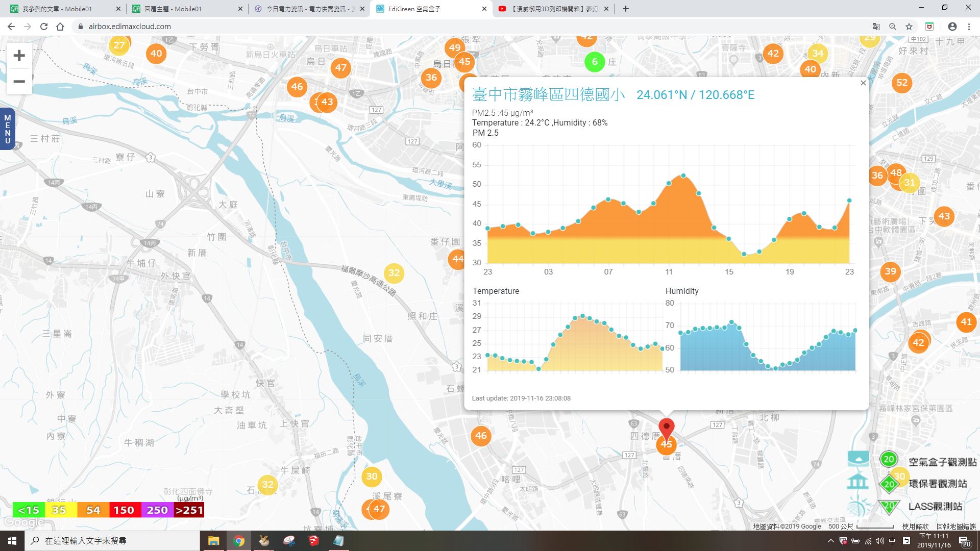Image resolution: width=980 pixels, height=551 pixels.
Task: Switch to 今日電力資訊 tab
Action: pos(309,9)
